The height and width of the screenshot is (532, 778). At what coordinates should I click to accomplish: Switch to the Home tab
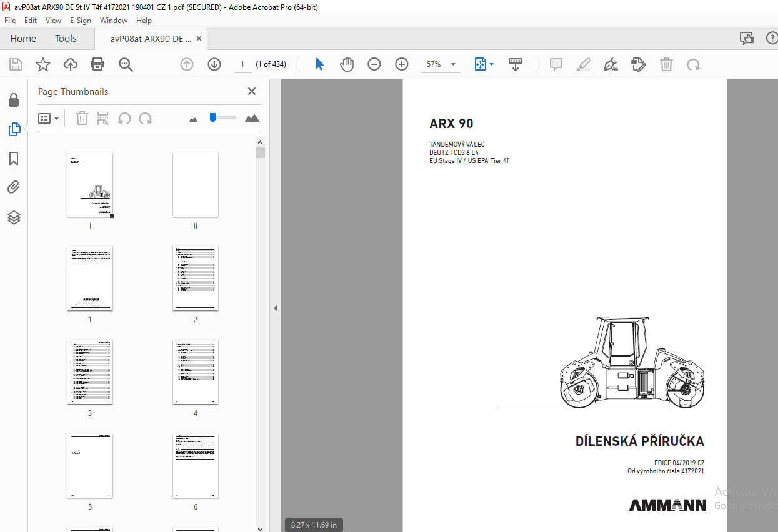coord(23,39)
